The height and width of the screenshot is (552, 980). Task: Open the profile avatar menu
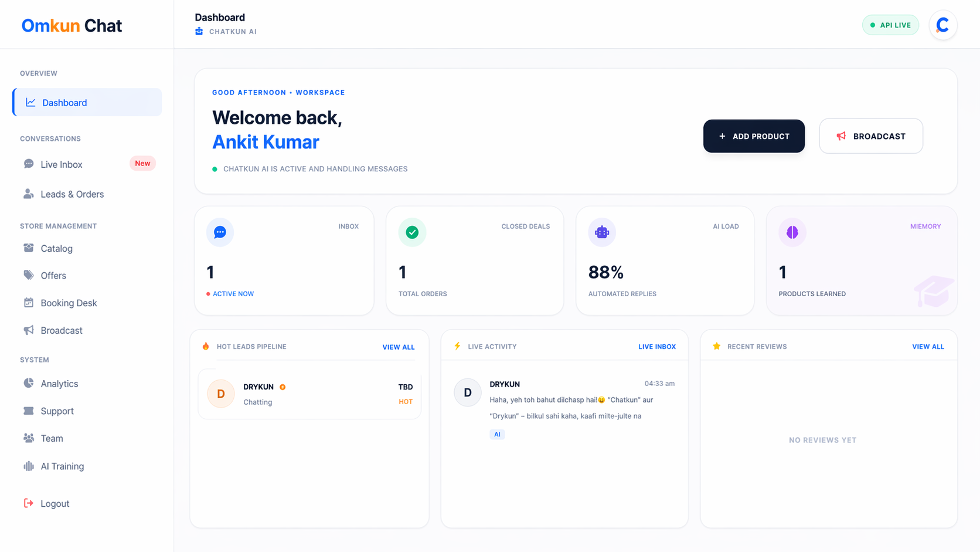pyautogui.click(x=943, y=25)
